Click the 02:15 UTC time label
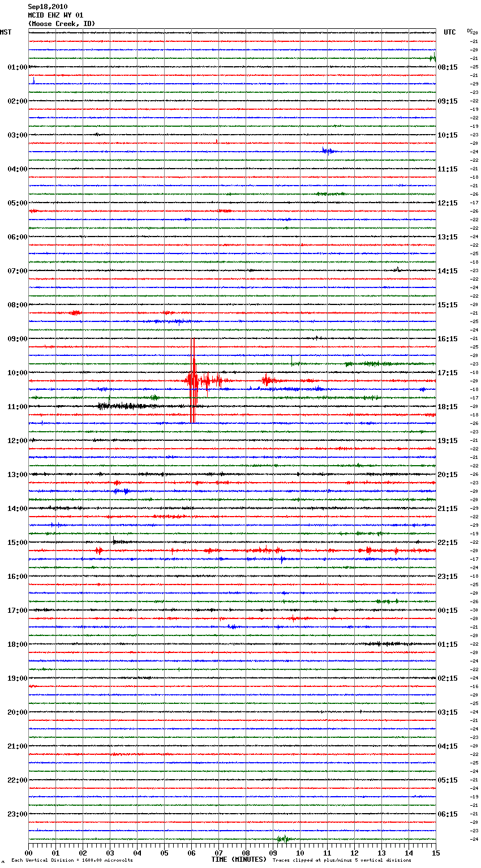 [x=448, y=678]
